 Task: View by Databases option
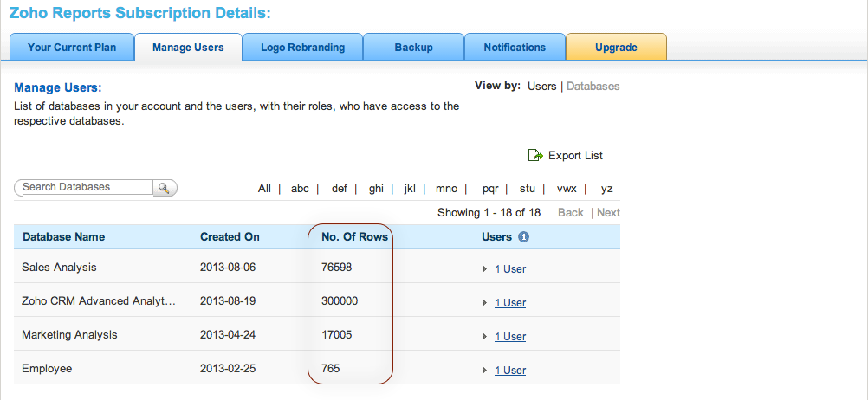593,87
